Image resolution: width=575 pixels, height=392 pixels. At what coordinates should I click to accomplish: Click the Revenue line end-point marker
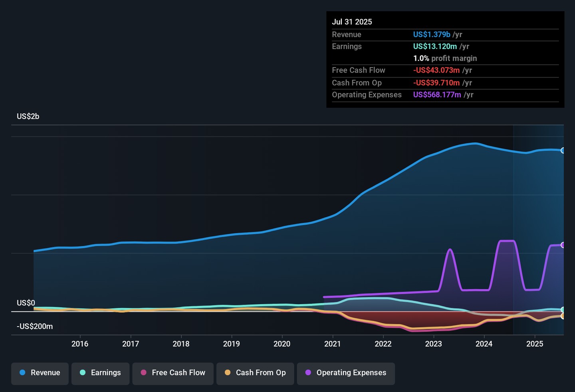click(563, 150)
